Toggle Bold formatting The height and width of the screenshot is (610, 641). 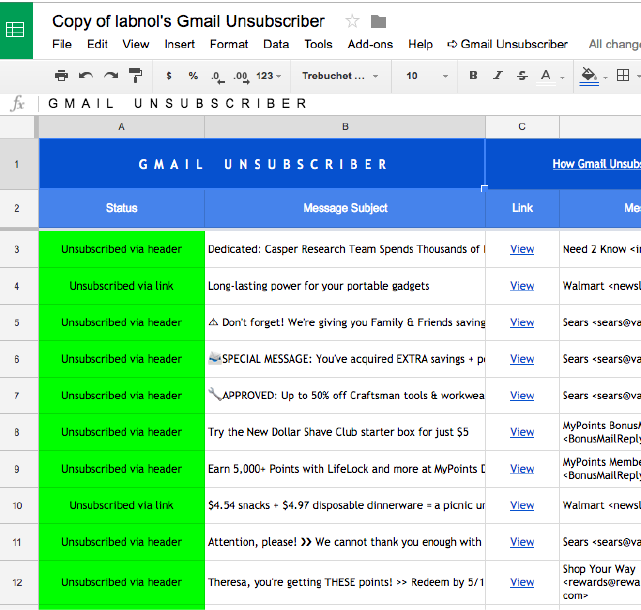click(x=473, y=75)
